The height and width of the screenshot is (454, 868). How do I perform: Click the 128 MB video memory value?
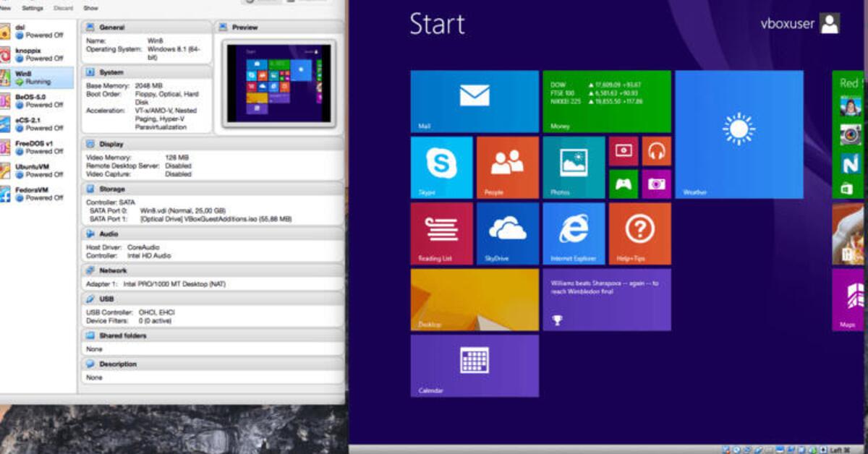click(x=176, y=157)
